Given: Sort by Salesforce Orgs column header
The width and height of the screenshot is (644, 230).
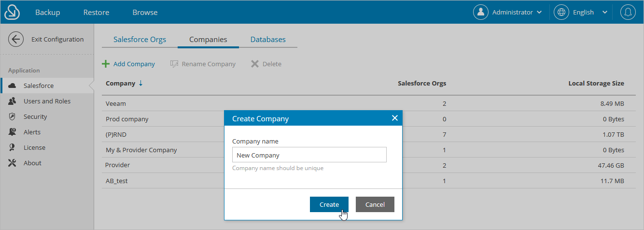Looking at the screenshot, I should point(422,83).
